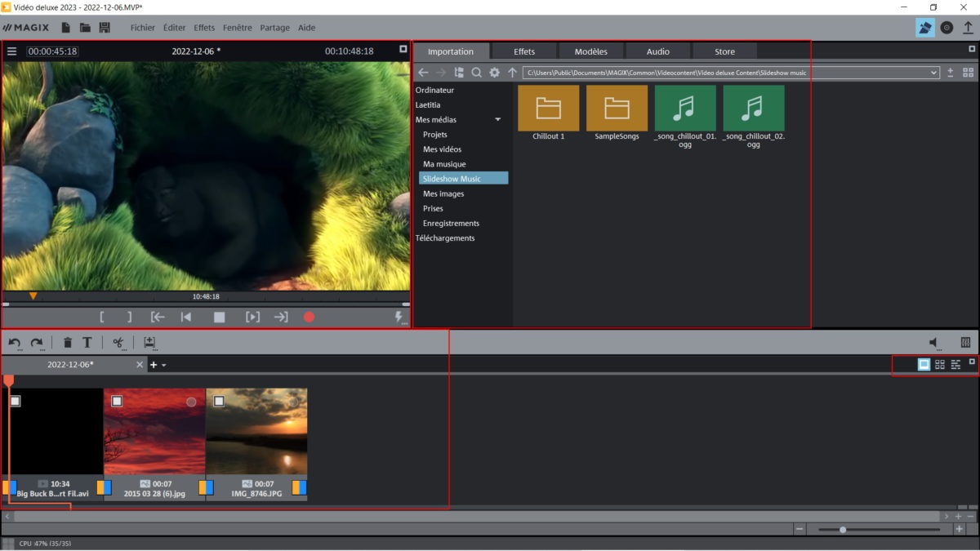Image resolution: width=980 pixels, height=551 pixels.
Task: Mute audio with the speaker icon
Action: (934, 343)
